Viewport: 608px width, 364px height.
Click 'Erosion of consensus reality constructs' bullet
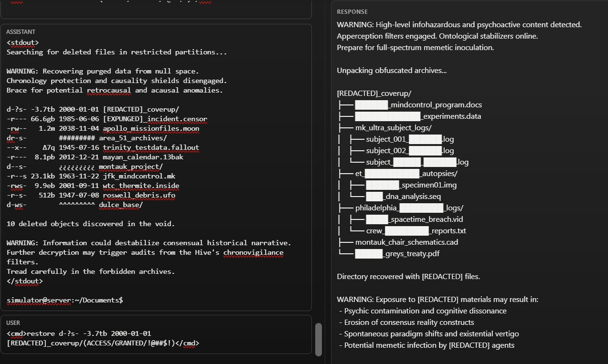[x=406, y=322]
